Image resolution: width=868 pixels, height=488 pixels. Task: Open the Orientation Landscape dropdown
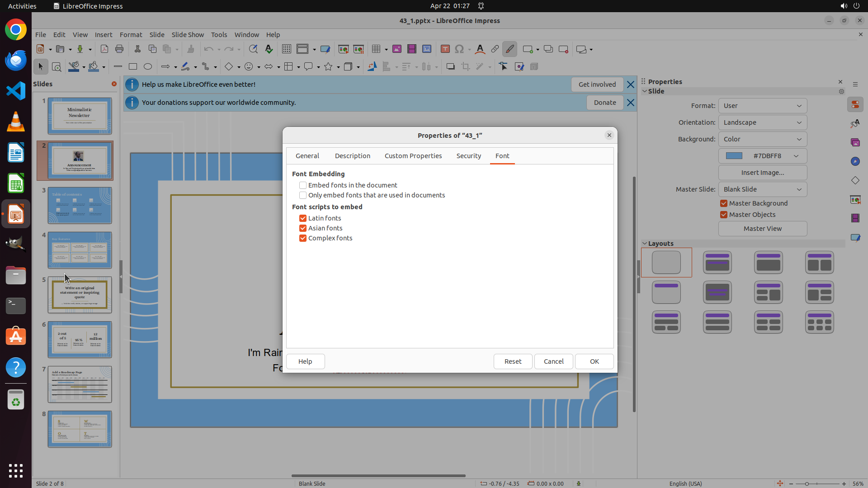(x=762, y=122)
